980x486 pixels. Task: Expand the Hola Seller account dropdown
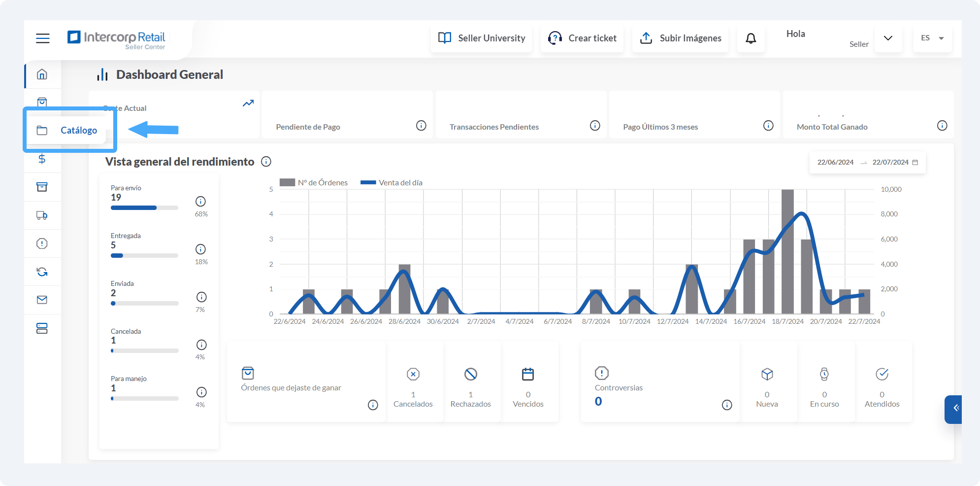coord(888,38)
